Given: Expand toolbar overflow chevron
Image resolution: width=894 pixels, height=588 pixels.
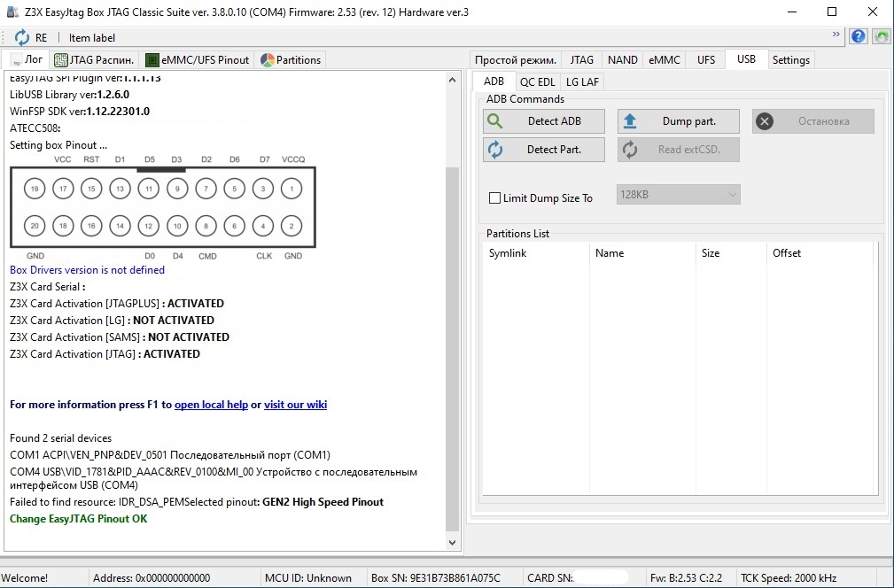Looking at the screenshot, I should point(836,35).
